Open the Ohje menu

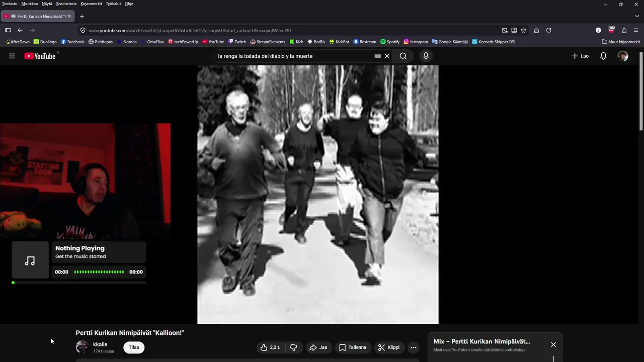129,4
